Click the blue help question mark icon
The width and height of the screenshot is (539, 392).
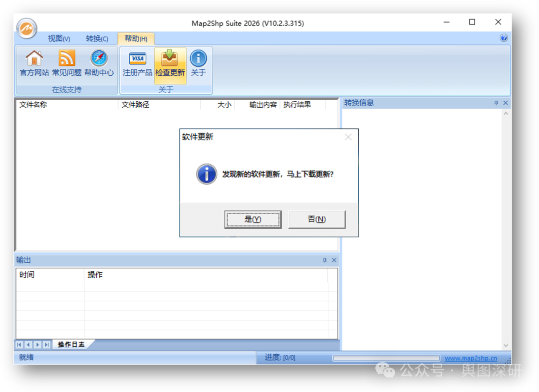point(504,38)
